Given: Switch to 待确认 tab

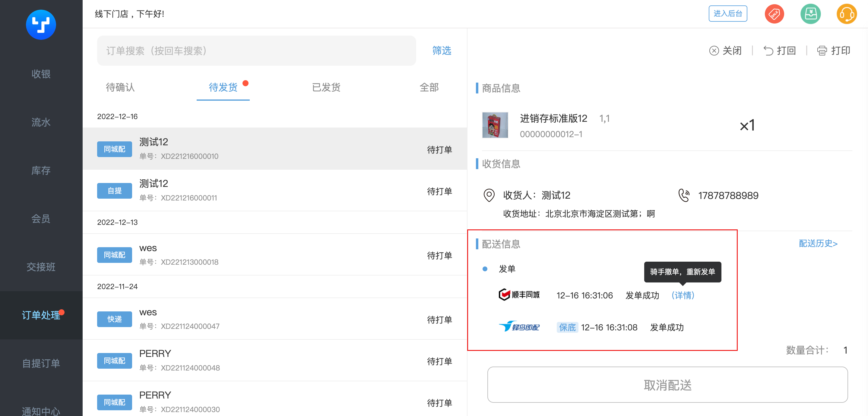Looking at the screenshot, I should [x=120, y=87].
